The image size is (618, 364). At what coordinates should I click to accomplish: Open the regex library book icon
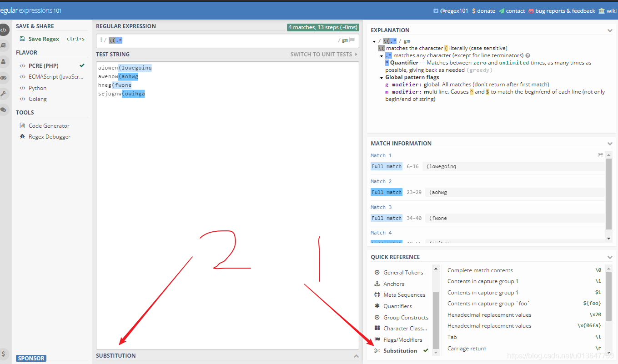(4, 45)
